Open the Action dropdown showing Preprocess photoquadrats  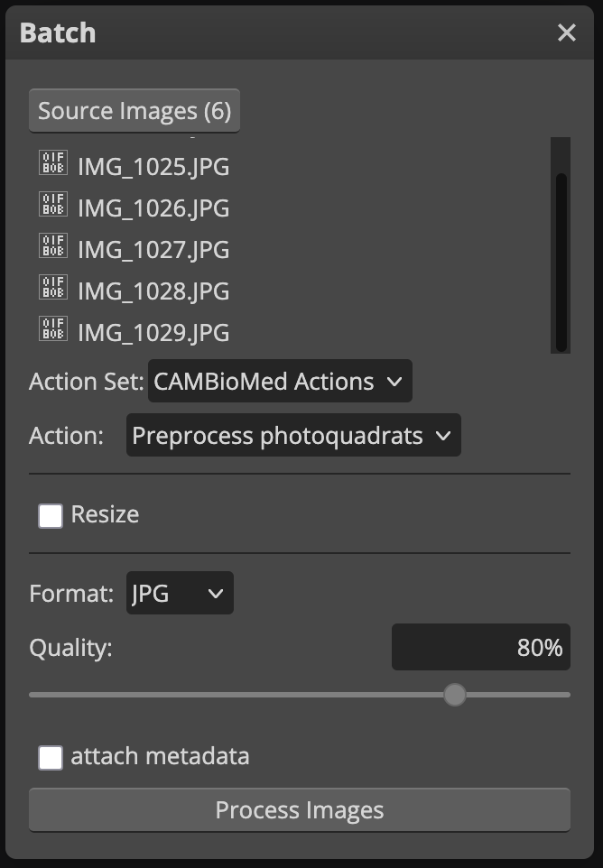(x=292, y=435)
